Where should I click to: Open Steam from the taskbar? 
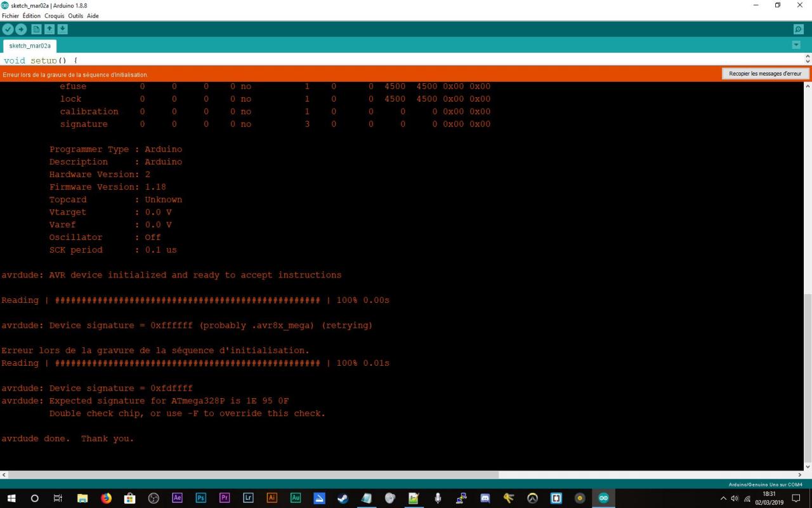(x=343, y=498)
